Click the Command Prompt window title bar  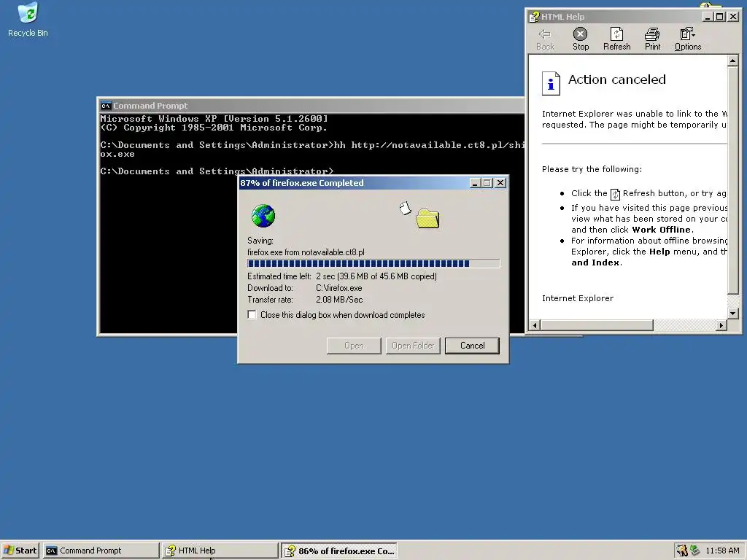[311, 106]
